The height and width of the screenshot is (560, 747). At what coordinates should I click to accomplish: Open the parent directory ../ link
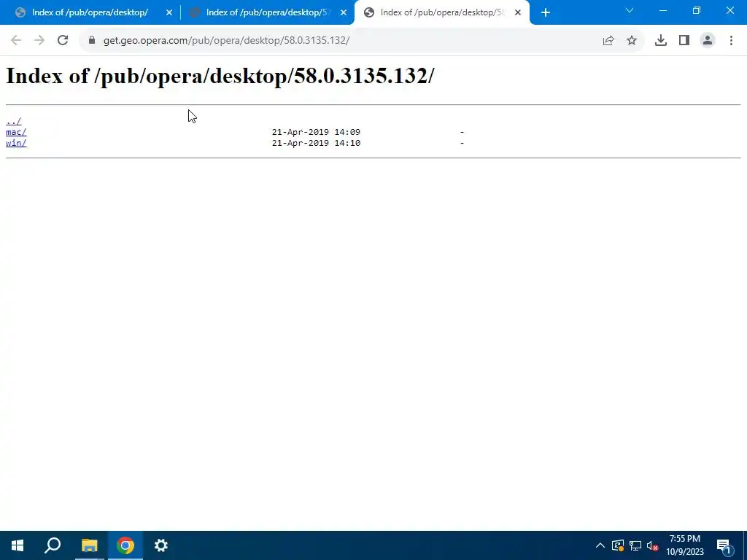[13, 121]
